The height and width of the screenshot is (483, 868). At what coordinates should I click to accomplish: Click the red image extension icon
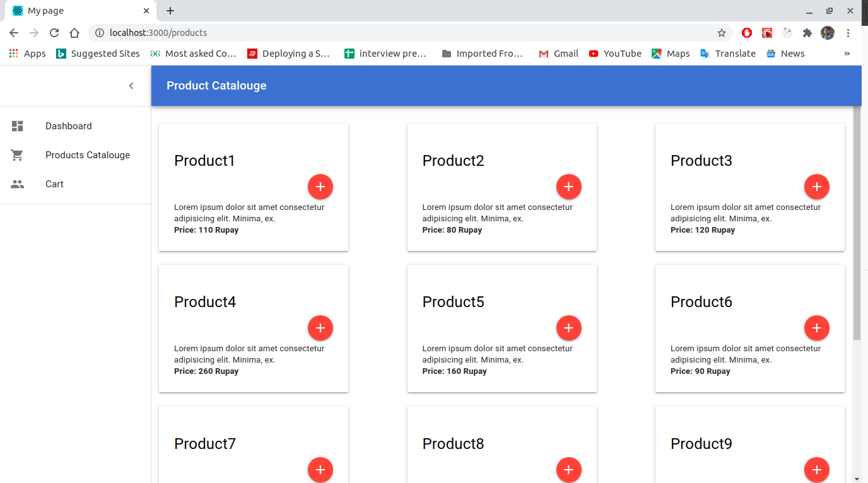[767, 33]
